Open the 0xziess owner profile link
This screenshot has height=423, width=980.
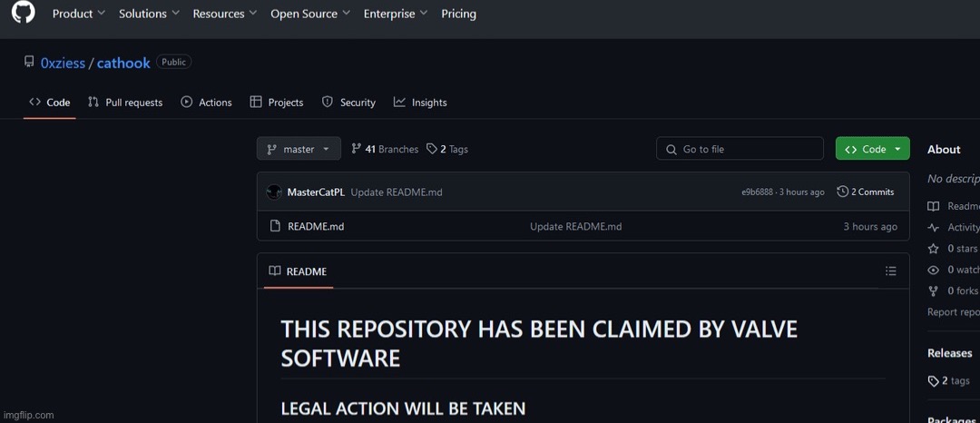63,64
